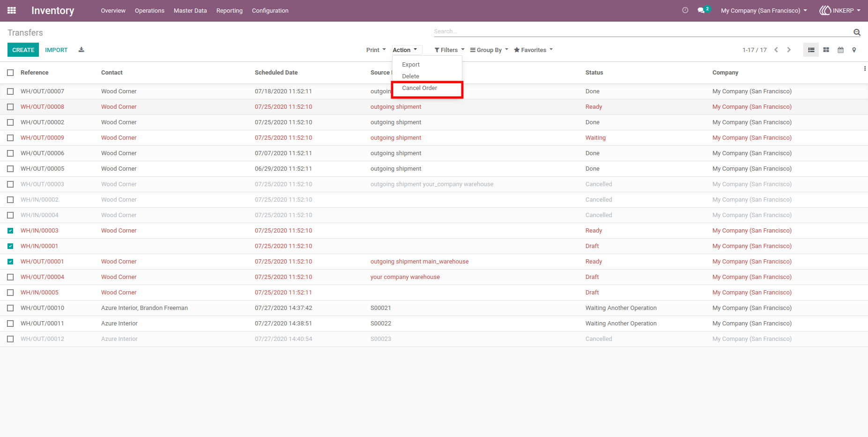Uncheck the WH/IN/00003 row checkbox
This screenshot has width=868, height=437.
(10, 231)
